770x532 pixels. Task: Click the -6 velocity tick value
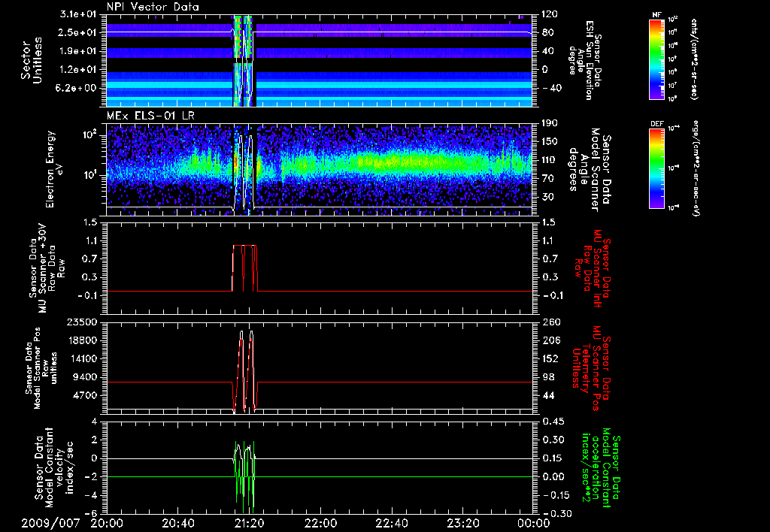92,514
